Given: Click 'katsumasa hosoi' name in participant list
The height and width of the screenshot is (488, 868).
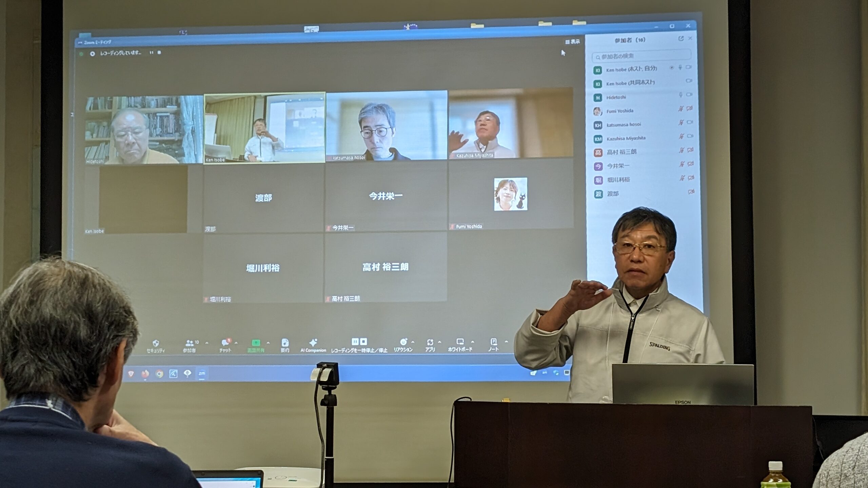Looking at the screenshot, I should coord(624,125).
